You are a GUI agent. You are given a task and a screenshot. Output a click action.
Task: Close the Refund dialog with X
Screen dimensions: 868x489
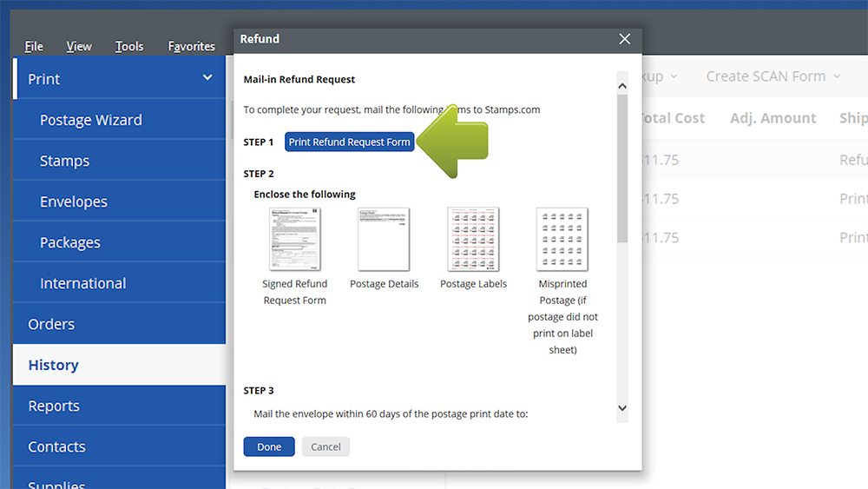click(x=624, y=39)
